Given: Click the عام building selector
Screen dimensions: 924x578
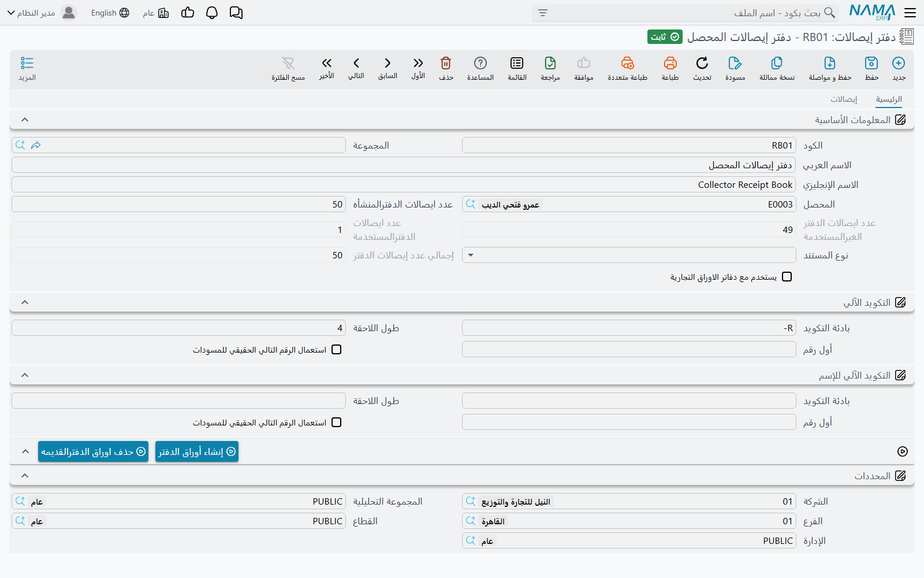Looking at the screenshot, I should (x=156, y=13).
